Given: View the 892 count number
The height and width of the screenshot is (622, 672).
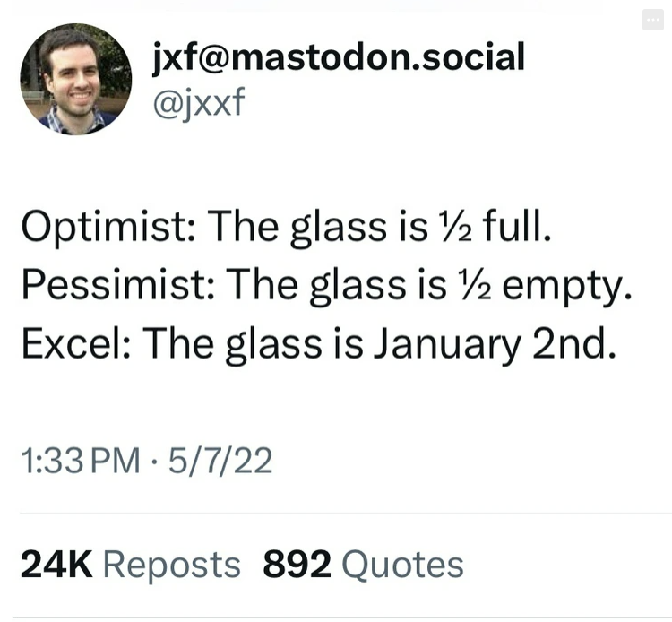Looking at the screenshot, I should [x=297, y=565].
